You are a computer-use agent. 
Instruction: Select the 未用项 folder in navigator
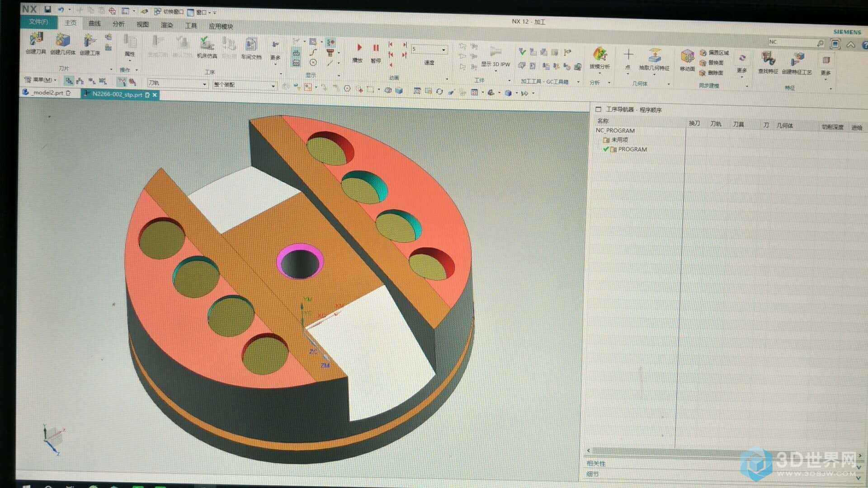(x=616, y=140)
